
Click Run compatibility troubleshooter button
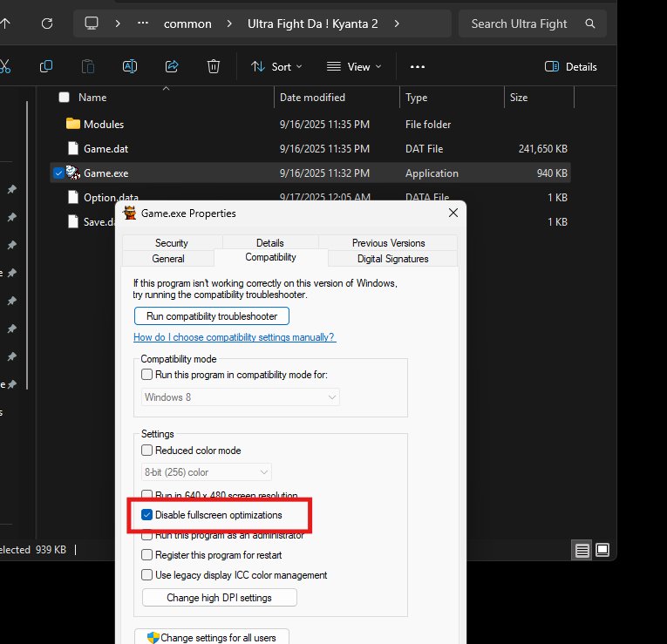point(212,316)
